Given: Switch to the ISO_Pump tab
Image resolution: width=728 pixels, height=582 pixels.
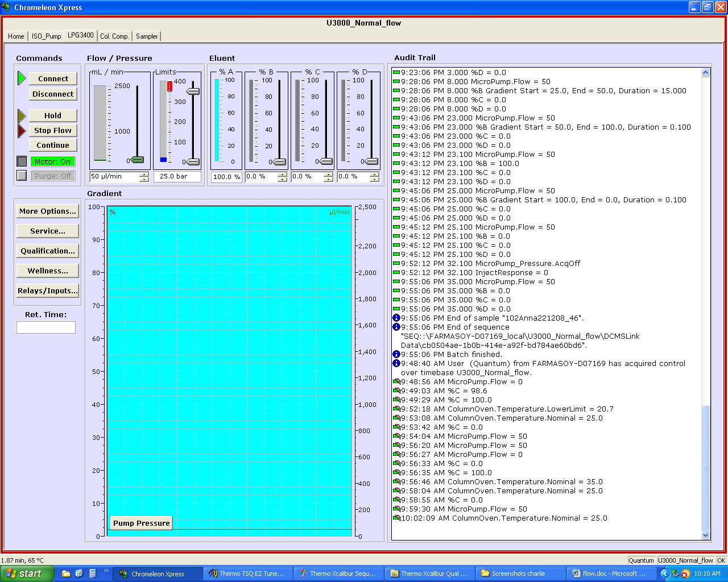Looking at the screenshot, I should pos(46,36).
